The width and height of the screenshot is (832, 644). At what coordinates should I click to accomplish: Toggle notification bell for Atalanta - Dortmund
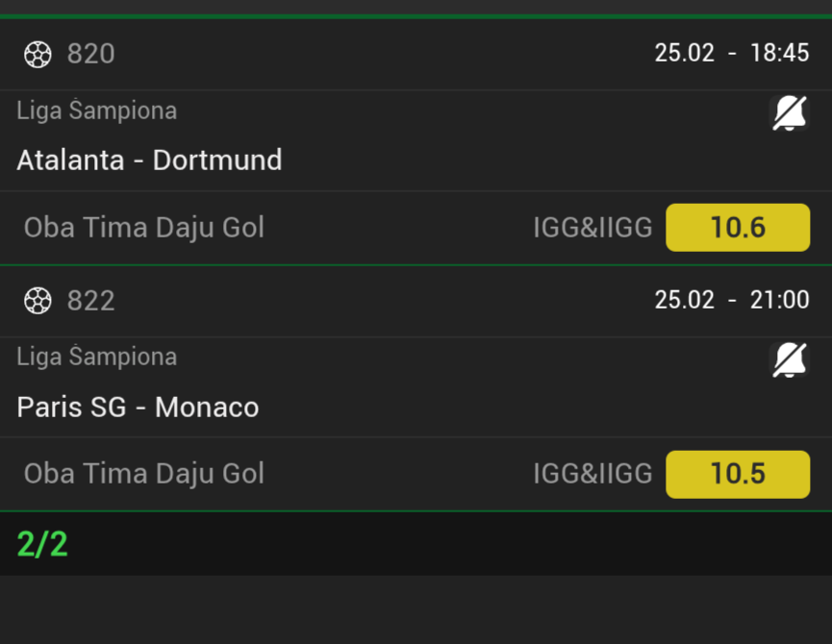[790, 114]
